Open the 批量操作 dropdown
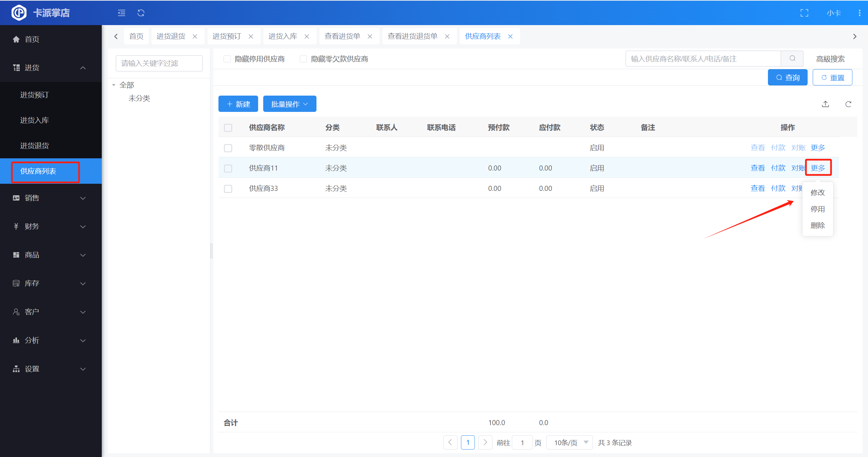 pos(289,104)
